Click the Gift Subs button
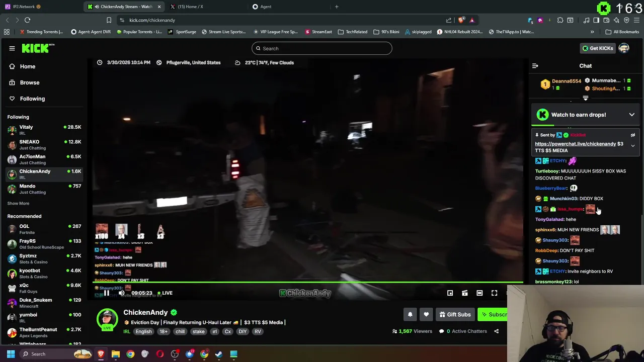The image size is (644, 362). [x=455, y=315]
